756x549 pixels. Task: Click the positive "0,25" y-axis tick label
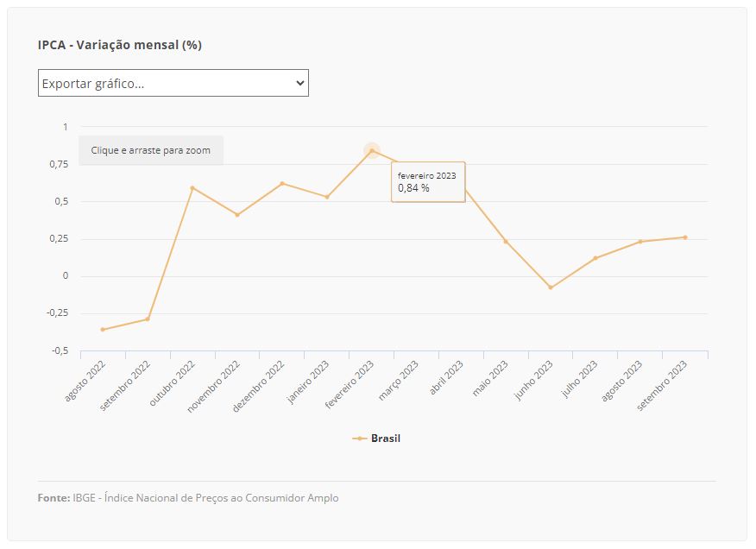click(59, 238)
